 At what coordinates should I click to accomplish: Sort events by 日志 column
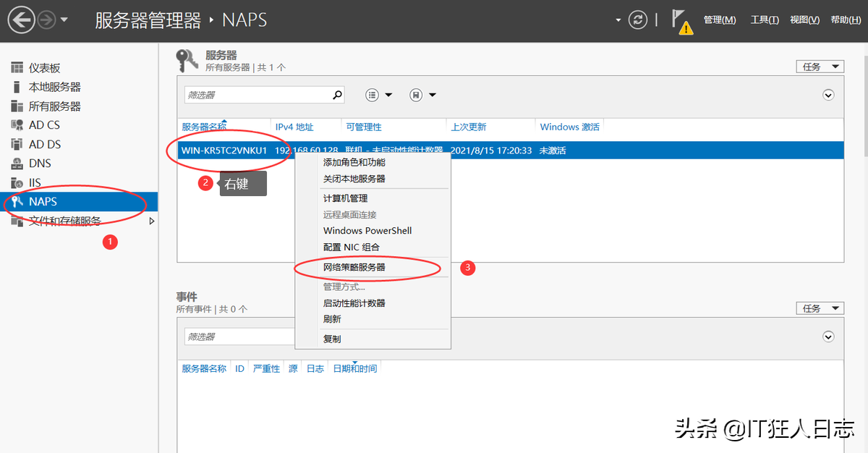tap(315, 368)
